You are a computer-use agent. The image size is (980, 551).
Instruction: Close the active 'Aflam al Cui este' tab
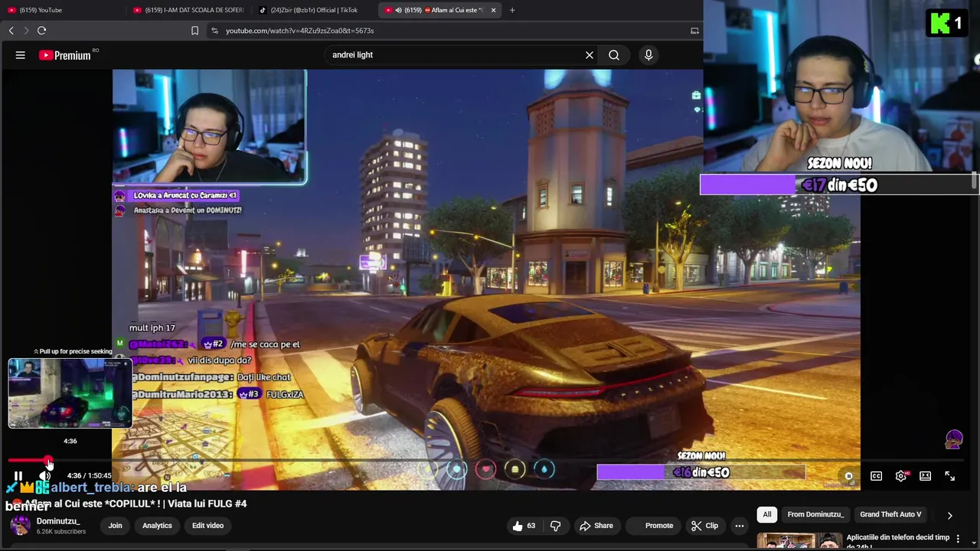[x=493, y=10]
